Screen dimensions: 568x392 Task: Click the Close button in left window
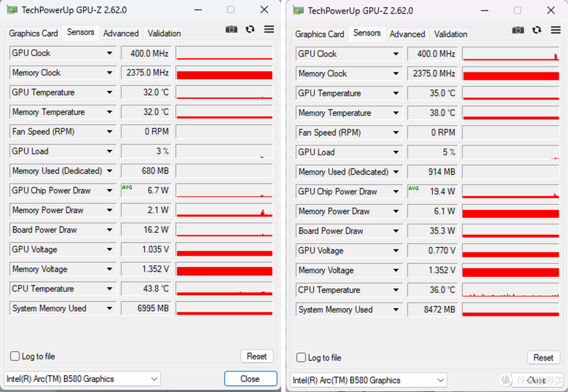[250, 379]
